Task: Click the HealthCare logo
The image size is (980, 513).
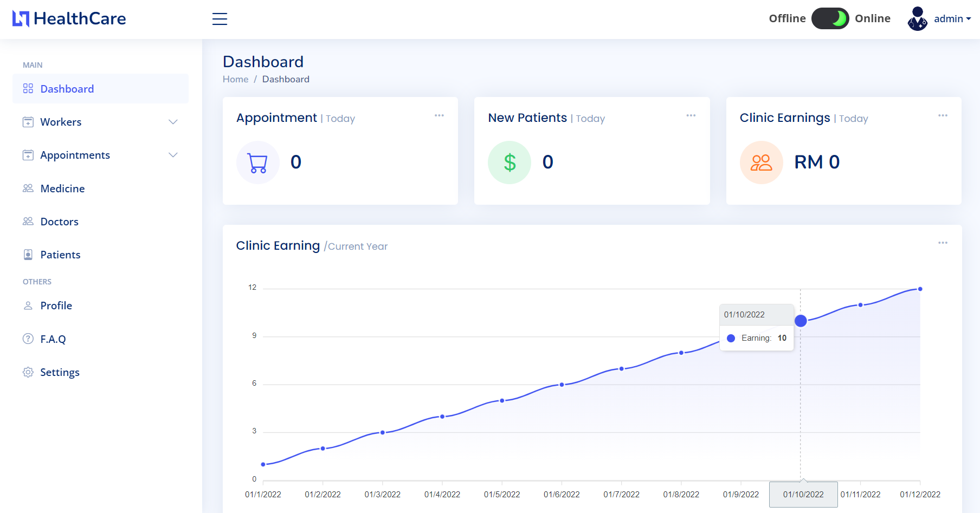Action: point(69,19)
